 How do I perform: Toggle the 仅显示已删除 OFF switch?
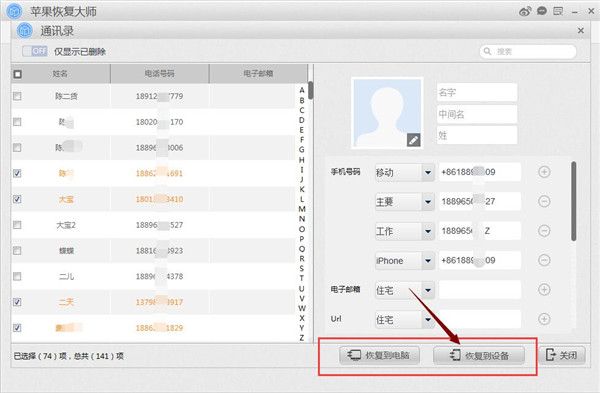pos(35,51)
